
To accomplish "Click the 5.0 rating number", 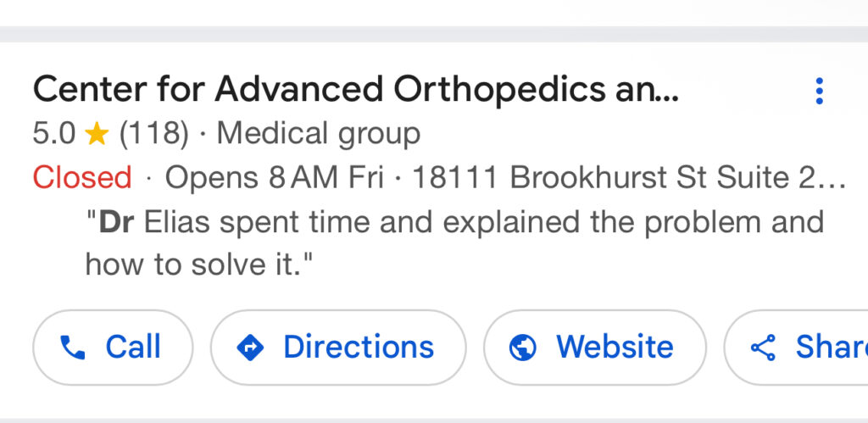I will [53, 133].
